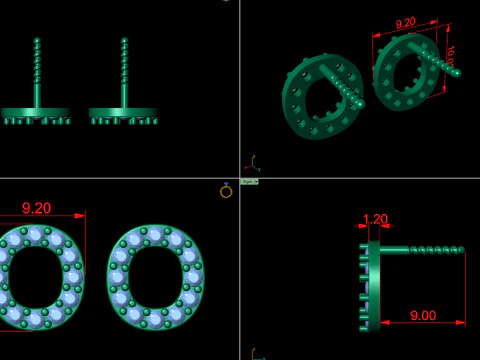This screenshot has height=360, width=480.
Task: Click the XYZ axis icon in the perspective viewport
Action: click(x=253, y=163)
